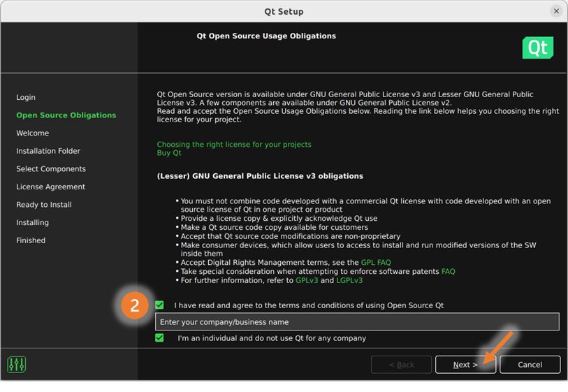This screenshot has height=392, width=568.
Task: Click the Cancel button
Action: coord(530,365)
